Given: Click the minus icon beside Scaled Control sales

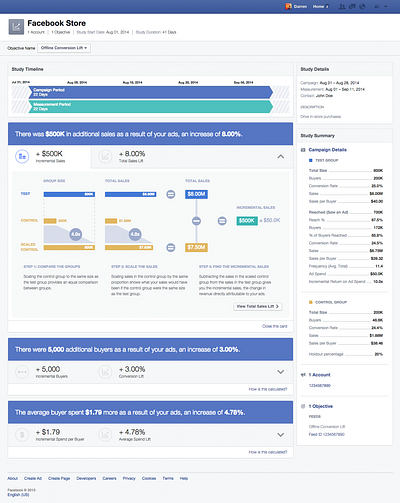Looking at the screenshot, I should 171,247.
